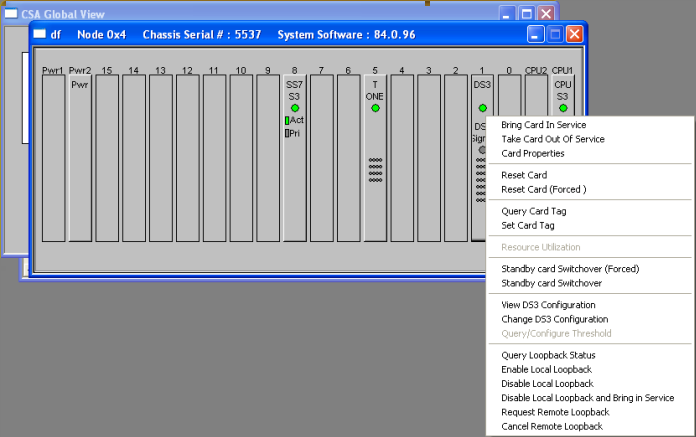
Task: Select Reset Card (Forced) option
Action: point(543,189)
